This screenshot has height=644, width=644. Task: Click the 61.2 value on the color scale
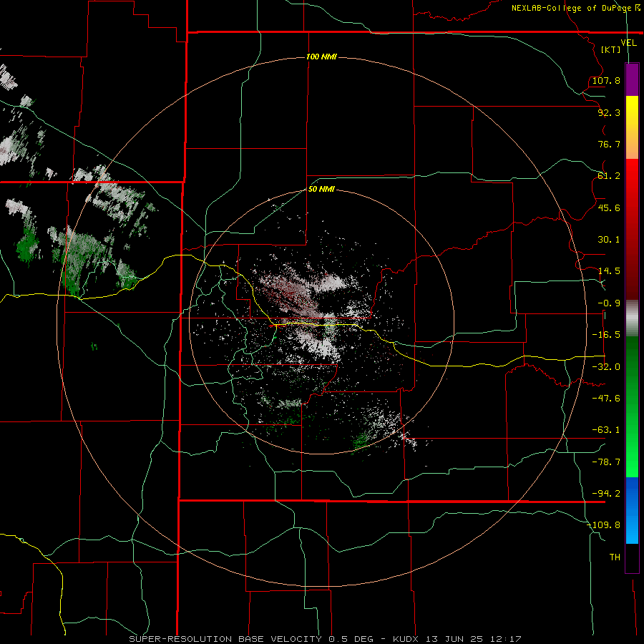point(609,176)
